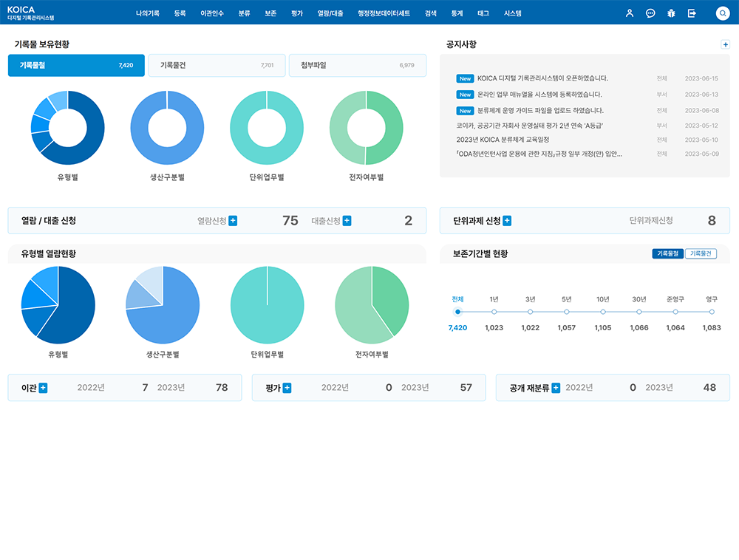This screenshot has width=739, height=560.
Task: Open notice about 온라인 업무 매뉴얼 등록
Action: (539, 95)
